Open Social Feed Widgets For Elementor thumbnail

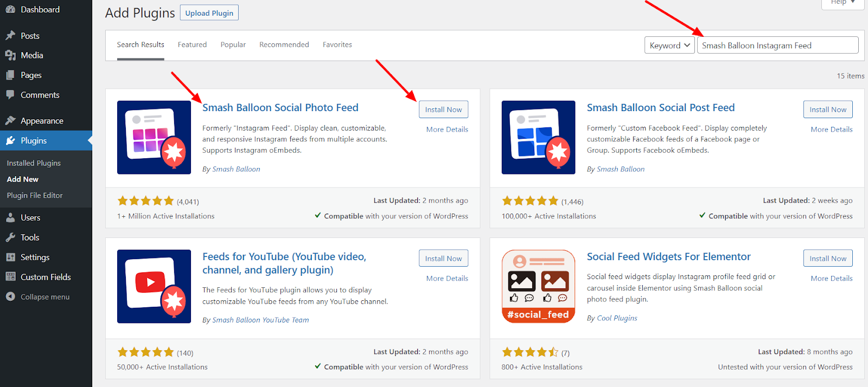538,287
